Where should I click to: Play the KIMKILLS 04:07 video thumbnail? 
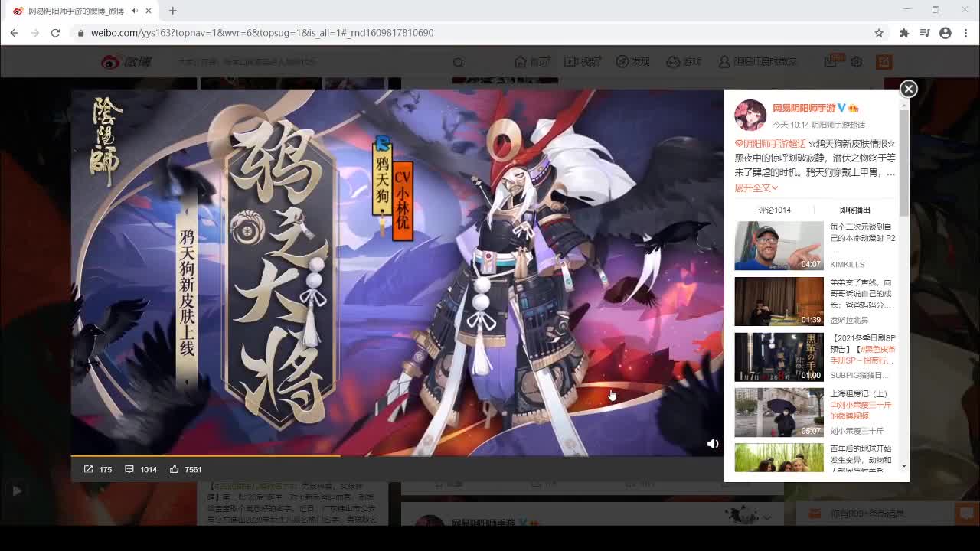779,246
